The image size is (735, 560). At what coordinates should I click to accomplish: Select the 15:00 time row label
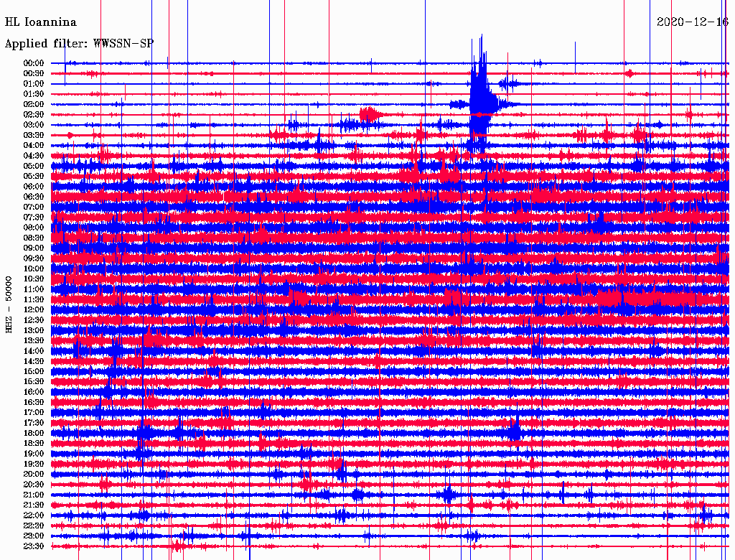[x=34, y=371]
